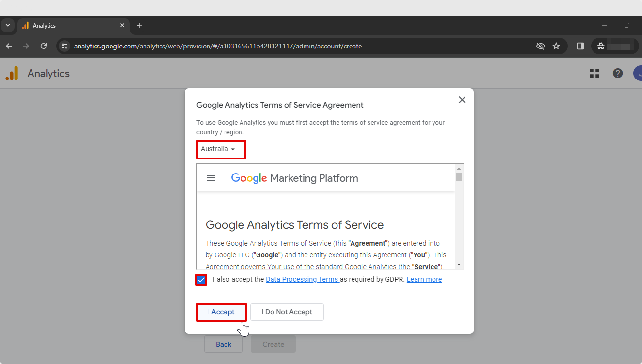Go forward in browser history

coord(26,46)
